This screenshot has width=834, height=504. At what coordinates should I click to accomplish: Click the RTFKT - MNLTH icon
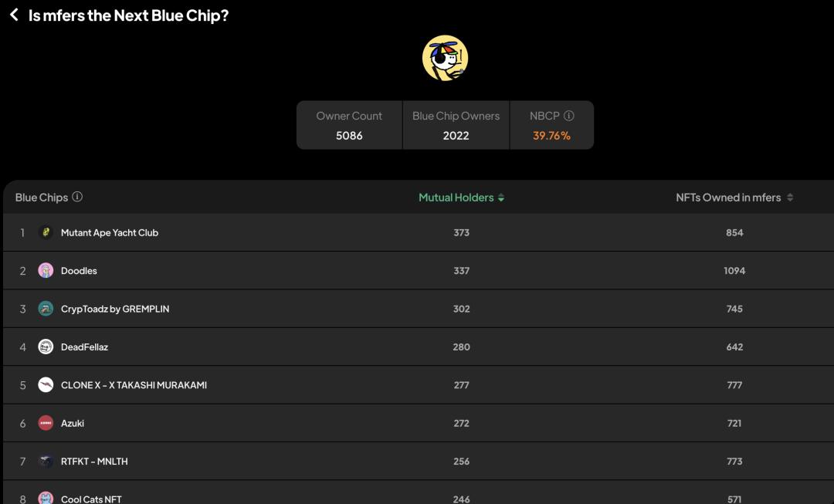[46, 462]
